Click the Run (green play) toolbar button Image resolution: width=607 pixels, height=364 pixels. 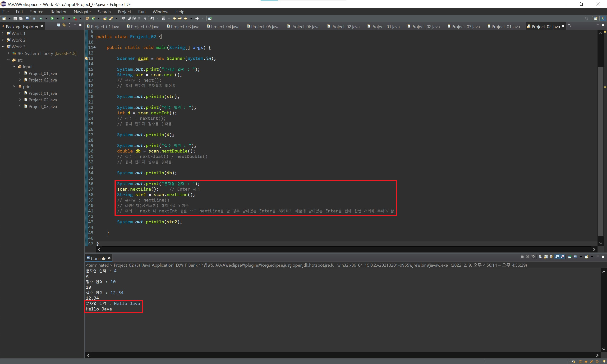(x=52, y=18)
